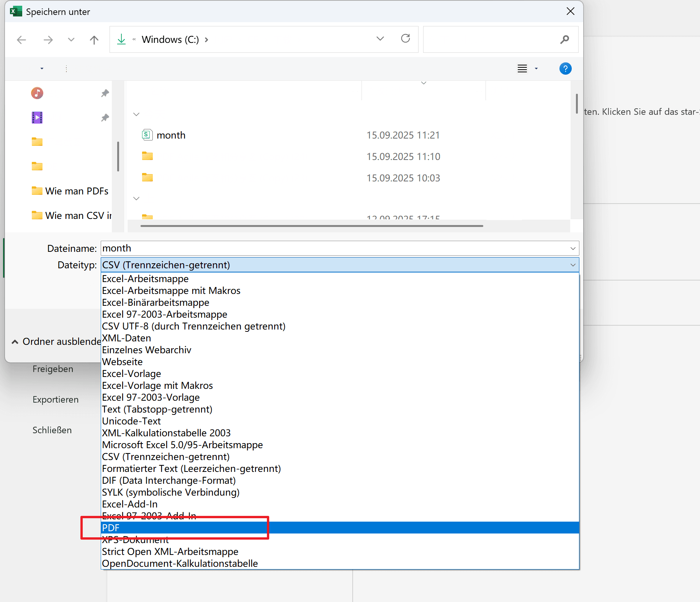Choose Excel-Binärarbeitsmappe format
The width and height of the screenshot is (700, 602).
(x=340, y=302)
